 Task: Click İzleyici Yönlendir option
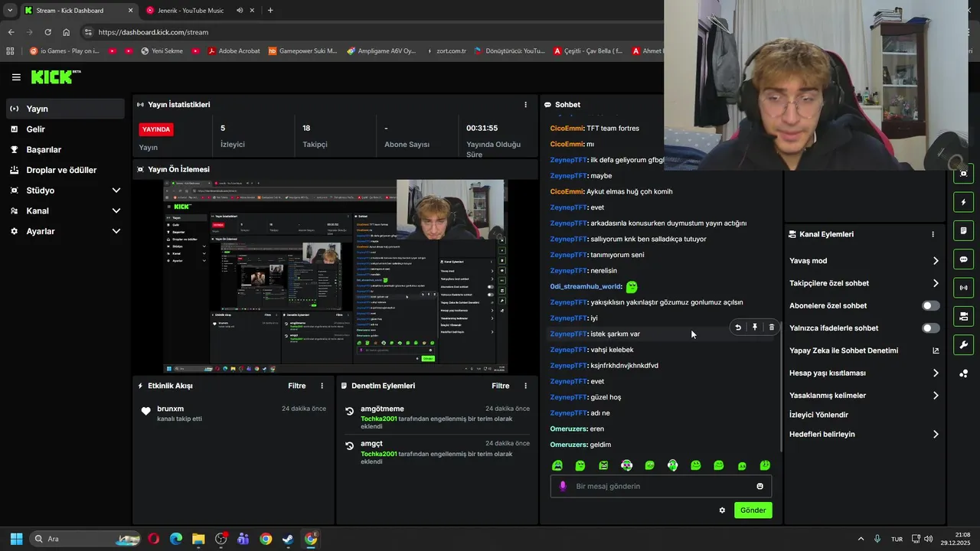[x=818, y=415]
